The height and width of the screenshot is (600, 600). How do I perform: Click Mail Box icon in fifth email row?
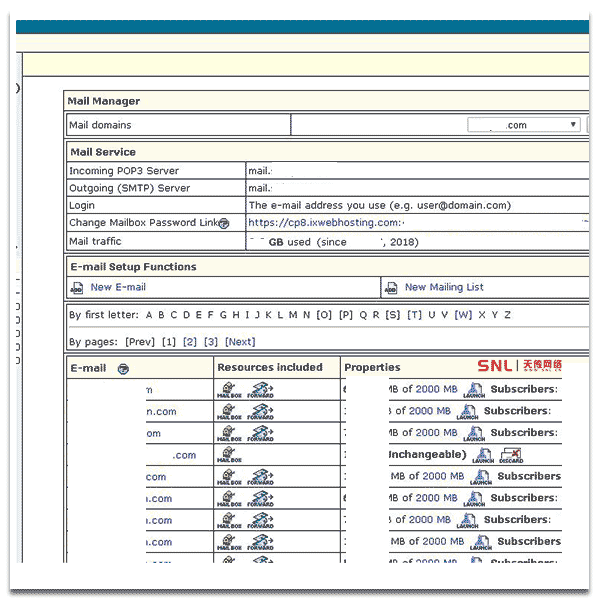point(229,477)
